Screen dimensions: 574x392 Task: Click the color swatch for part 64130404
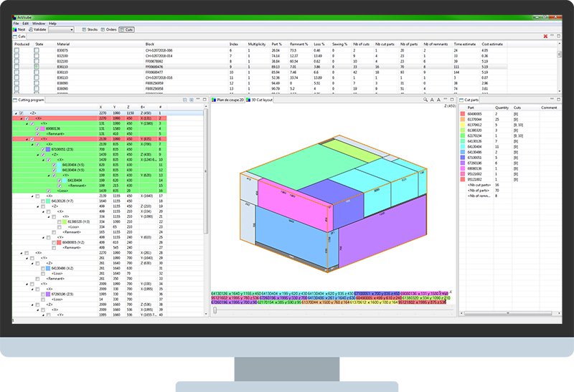[x=463, y=146]
